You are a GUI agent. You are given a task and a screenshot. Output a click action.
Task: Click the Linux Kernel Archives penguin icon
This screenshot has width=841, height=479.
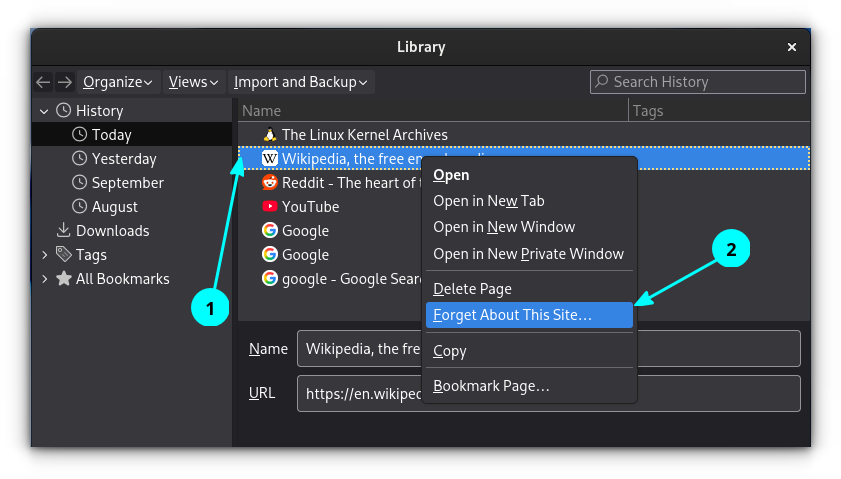coord(269,135)
